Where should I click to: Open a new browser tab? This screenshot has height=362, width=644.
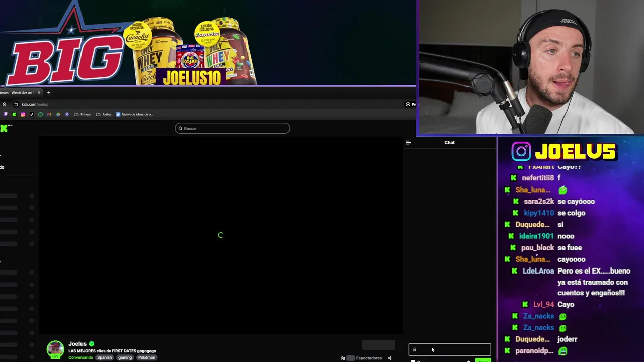[x=49, y=93]
